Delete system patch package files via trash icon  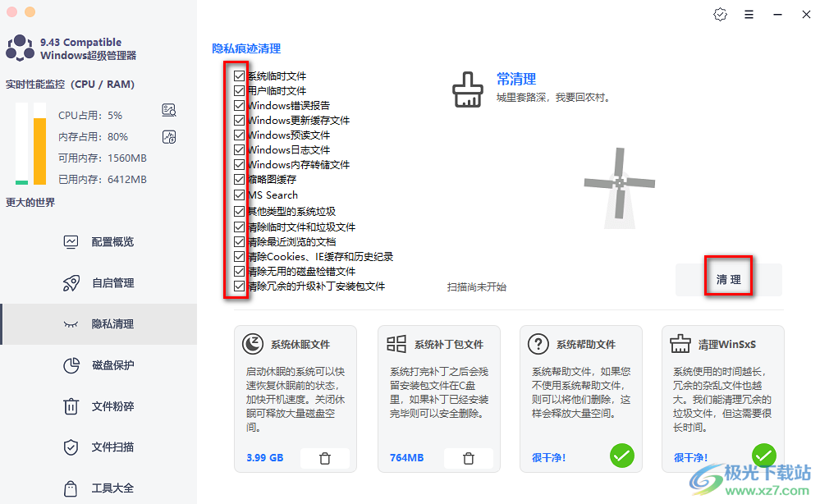[x=468, y=458]
